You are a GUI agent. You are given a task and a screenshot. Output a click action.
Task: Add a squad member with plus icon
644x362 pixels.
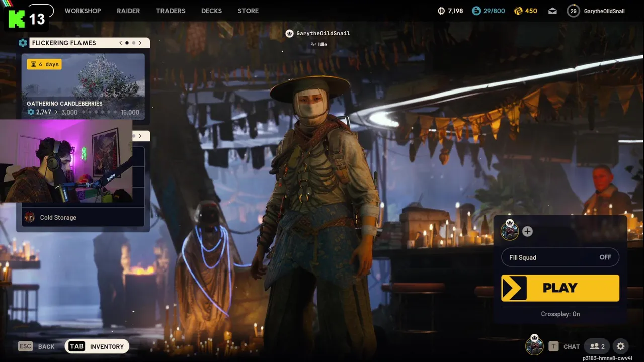[x=527, y=231]
